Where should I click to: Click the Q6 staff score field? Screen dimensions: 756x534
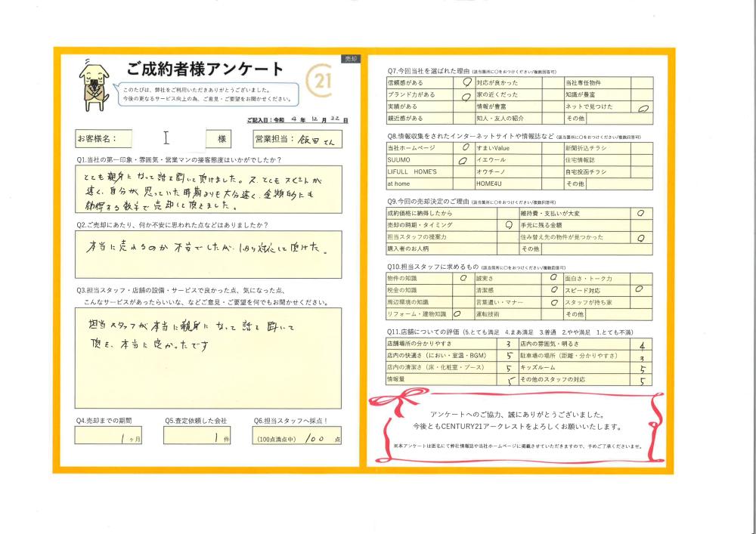click(x=297, y=436)
